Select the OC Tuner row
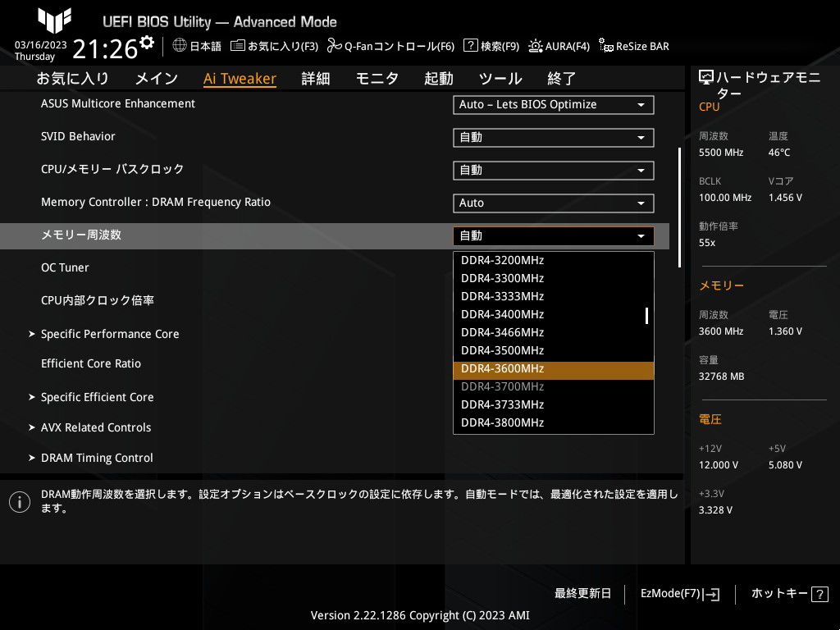Image resolution: width=840 pixels, height=630 pixels. click(x=335, y=268)
